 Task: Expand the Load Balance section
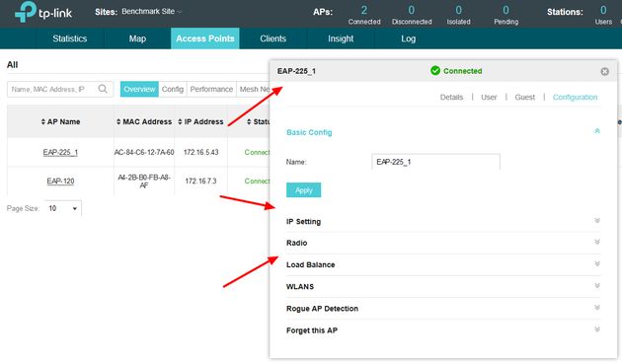pos(597,263)
